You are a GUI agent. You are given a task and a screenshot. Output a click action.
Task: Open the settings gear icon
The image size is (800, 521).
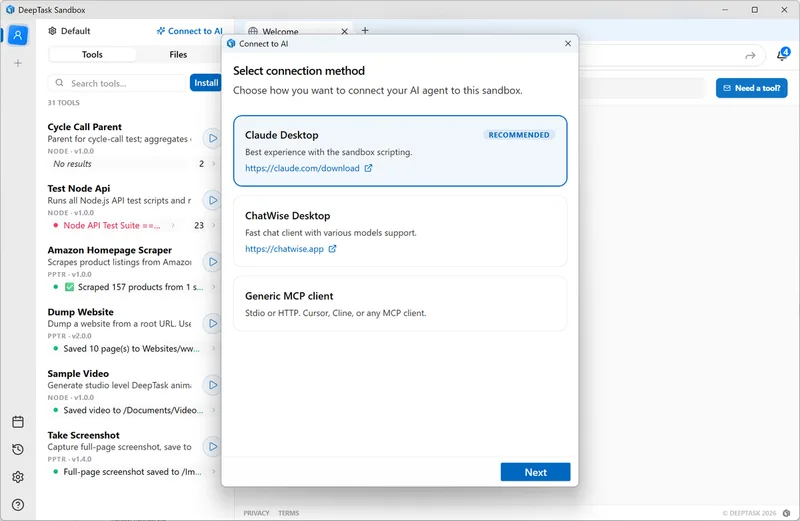17,477
